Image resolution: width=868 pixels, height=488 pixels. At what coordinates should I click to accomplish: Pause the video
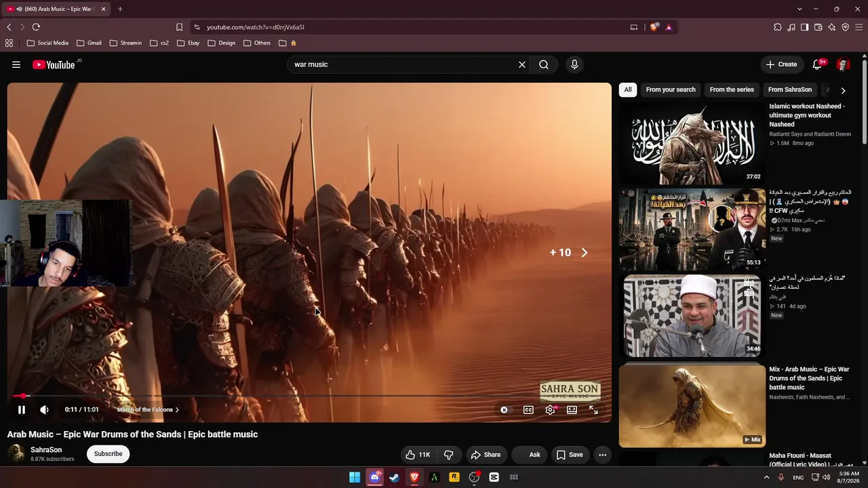click(x=22, y=409)
